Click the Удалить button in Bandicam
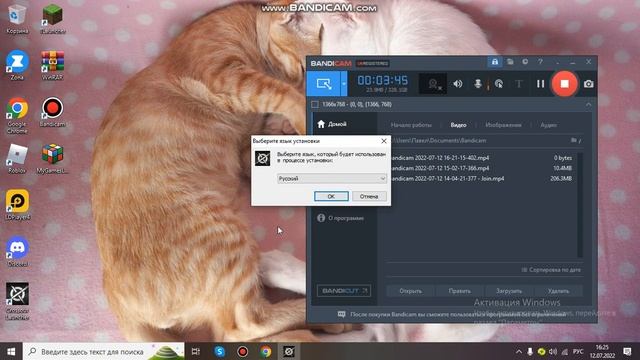This screenshot has height=360, width=640. click(x=558, y=291)
